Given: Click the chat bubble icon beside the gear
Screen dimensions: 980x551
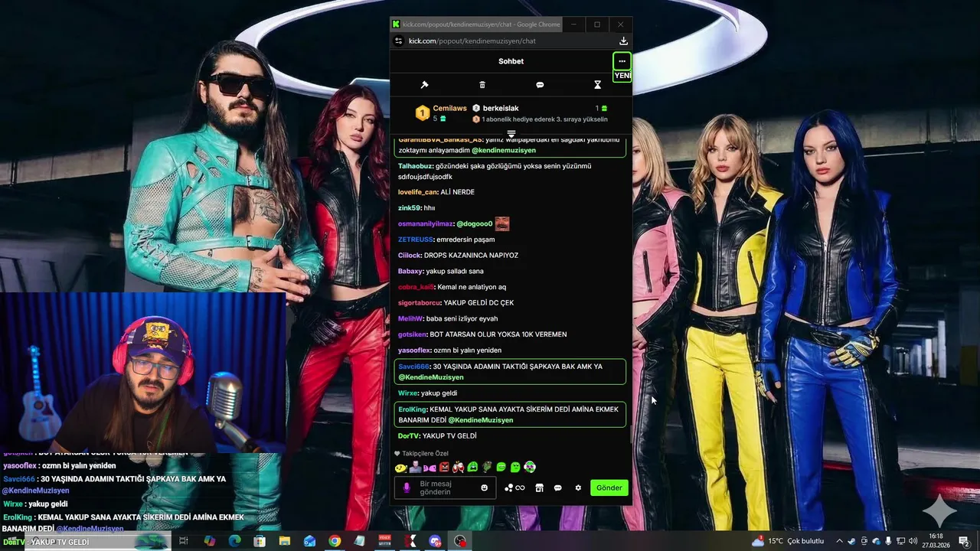Looking at the screenshot, I should click(x=558, y=487).
